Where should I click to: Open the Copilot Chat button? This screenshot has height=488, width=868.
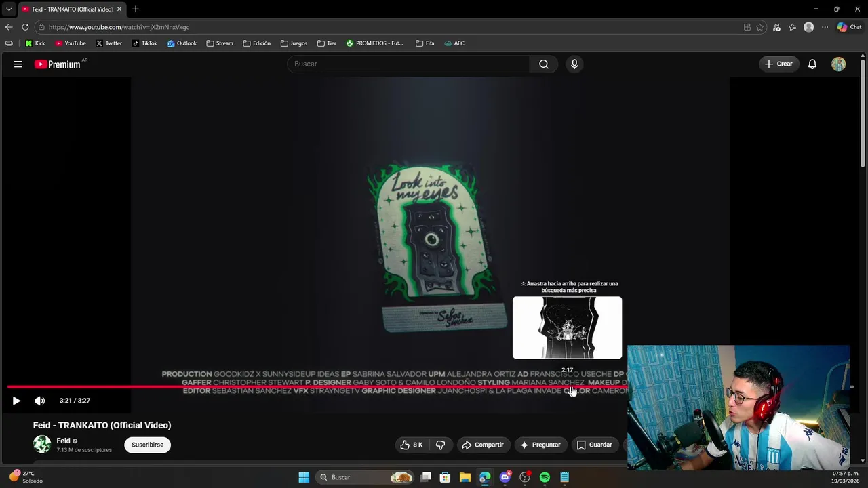tap(849, 27)
